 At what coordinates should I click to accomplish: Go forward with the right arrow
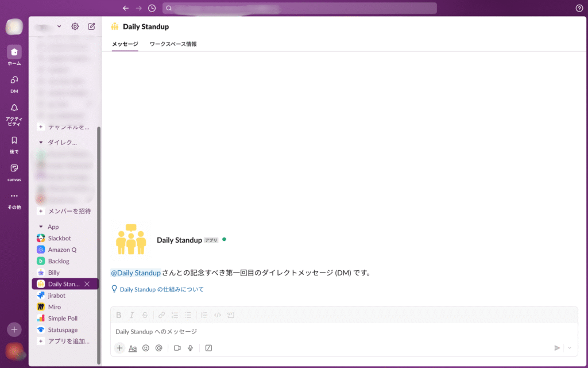point(139,8)
